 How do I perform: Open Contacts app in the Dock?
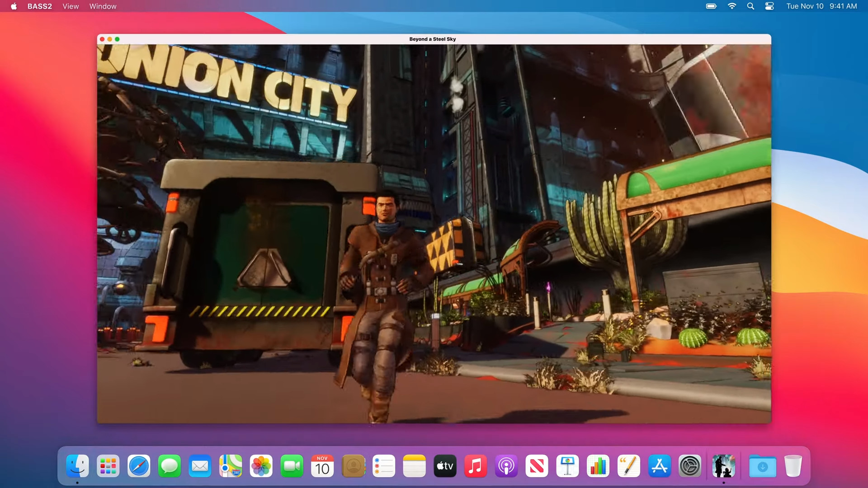tap(353, 466)
